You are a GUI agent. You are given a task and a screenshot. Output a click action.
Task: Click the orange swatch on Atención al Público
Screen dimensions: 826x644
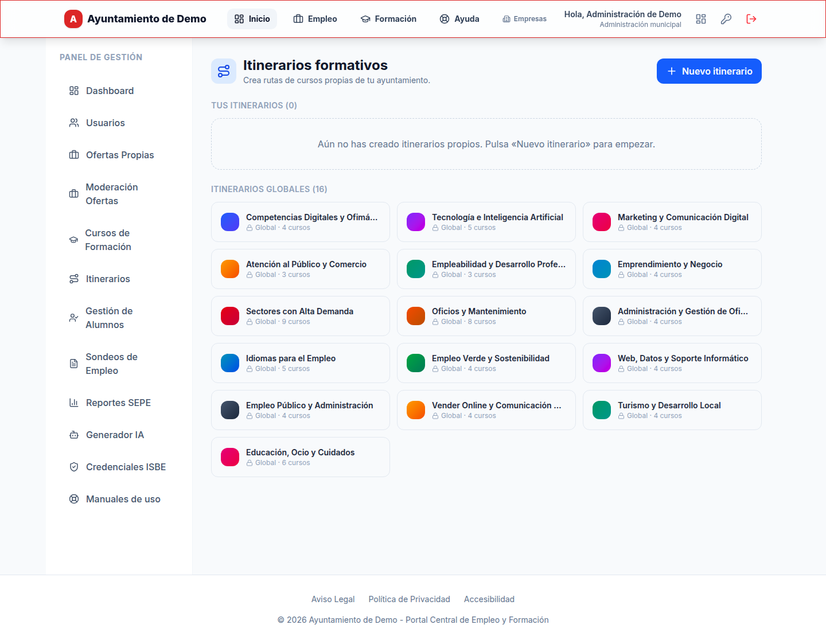pyautogui.click(x=230, y=269)
